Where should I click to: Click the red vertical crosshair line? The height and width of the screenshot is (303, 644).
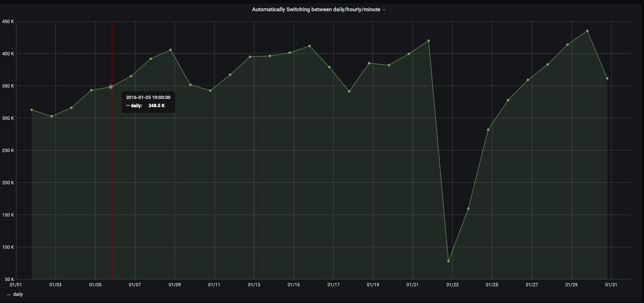(x=112, y=181)
